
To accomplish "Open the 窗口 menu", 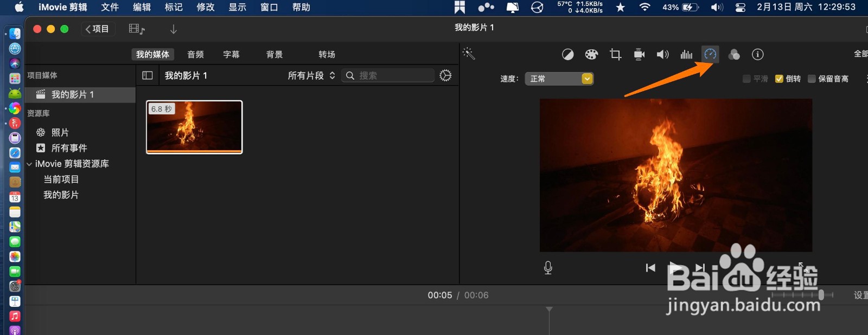I will (x=269, y=7).
